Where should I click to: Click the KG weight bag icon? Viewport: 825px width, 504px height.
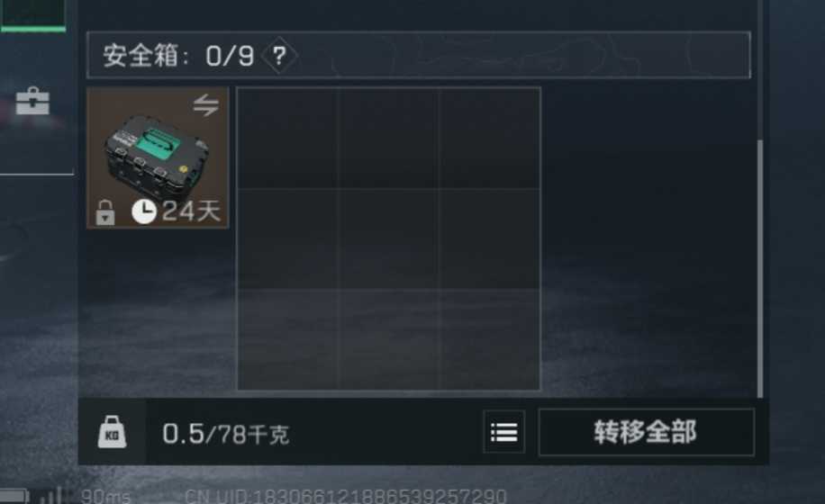click(112, 432)
